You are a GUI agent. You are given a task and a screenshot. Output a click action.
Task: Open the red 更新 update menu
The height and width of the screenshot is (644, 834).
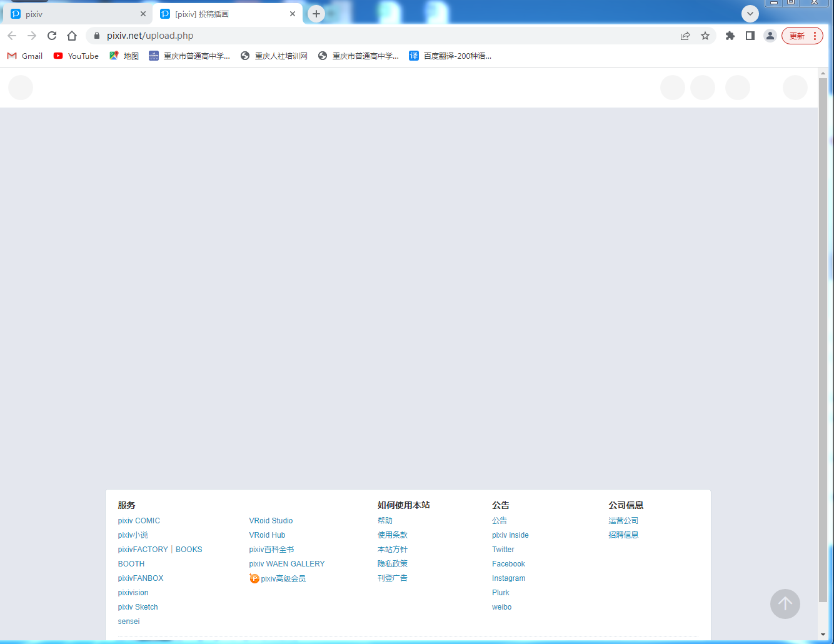pyautogui.click(x=802, y=36)
